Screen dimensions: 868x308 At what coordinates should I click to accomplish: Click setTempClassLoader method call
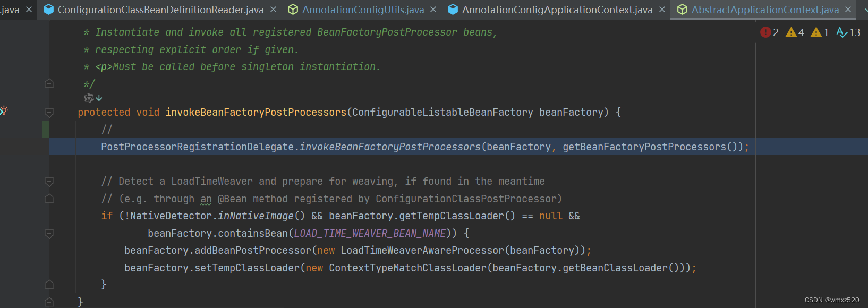point(247,268)
